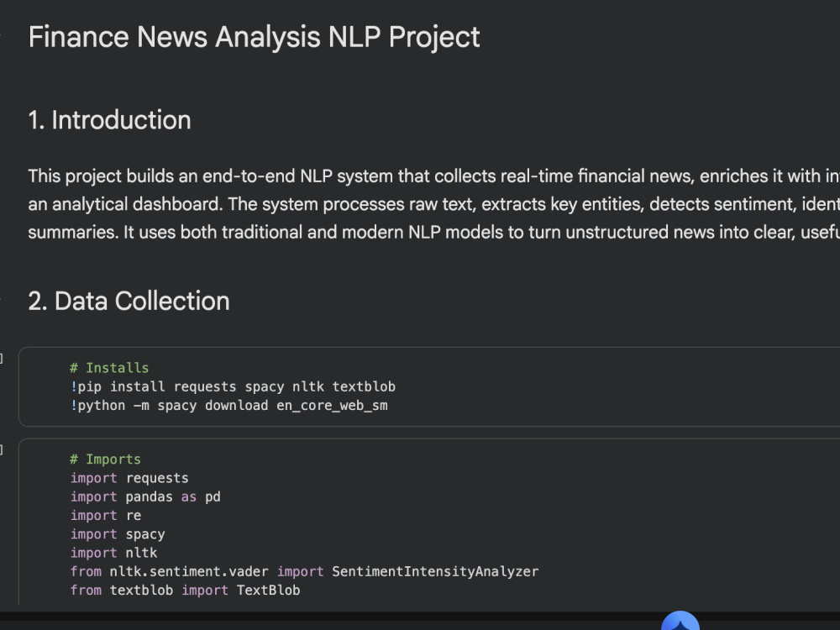
Task: Click the '1. Introduction' heading
Action: (110, 120)
